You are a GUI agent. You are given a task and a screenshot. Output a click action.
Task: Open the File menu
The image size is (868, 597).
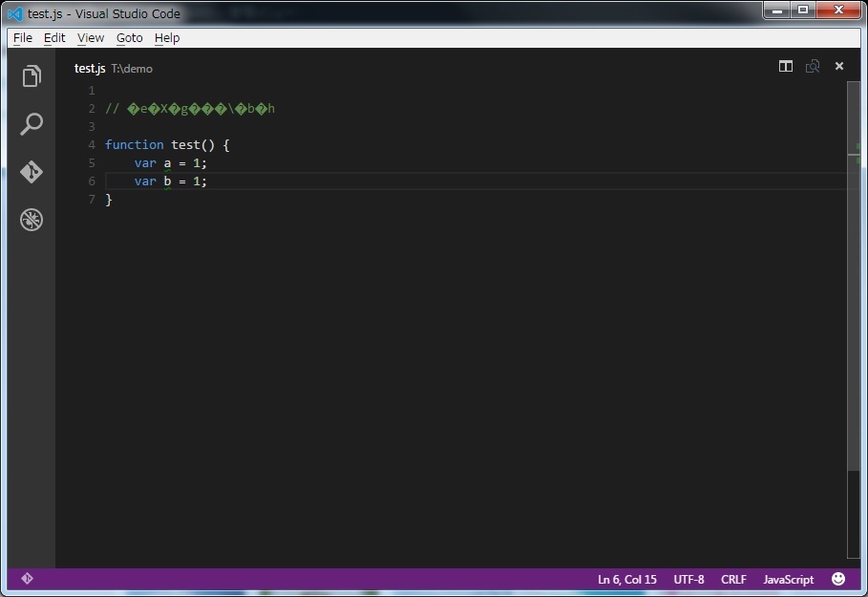23,37
